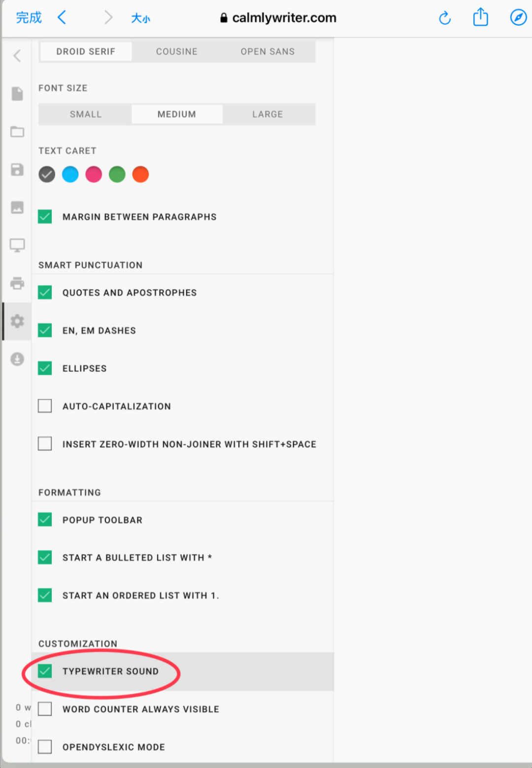Pick the blue text caret color

click(x=70, y=174)
